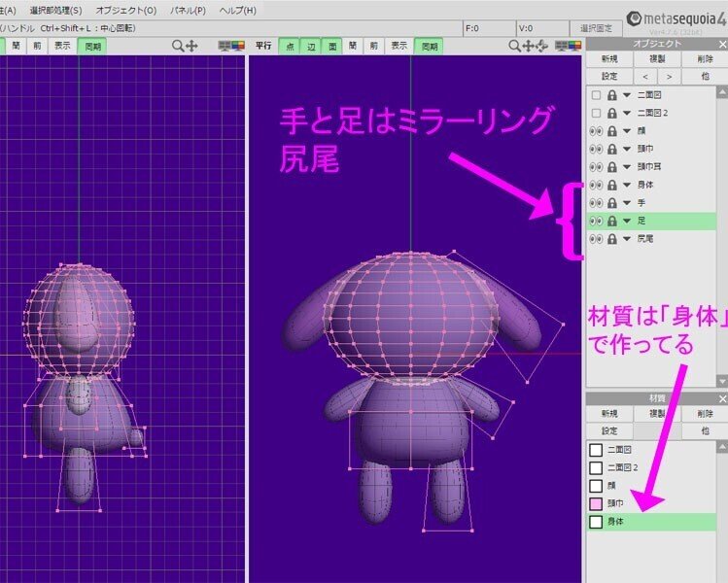Click the colored monitor layout icon in the left viewport
Image resolution: width=728 pixels, height=583 pixels.
(238, 46)
